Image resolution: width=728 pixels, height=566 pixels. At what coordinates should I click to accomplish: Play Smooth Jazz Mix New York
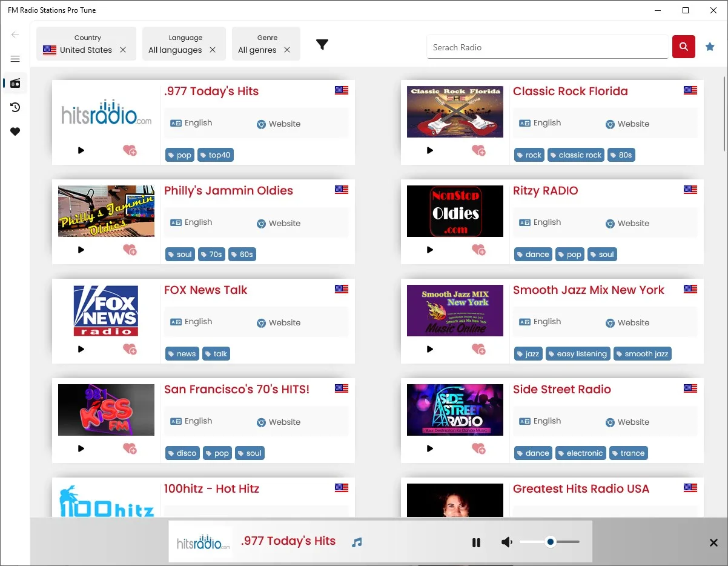pos(430,349)
